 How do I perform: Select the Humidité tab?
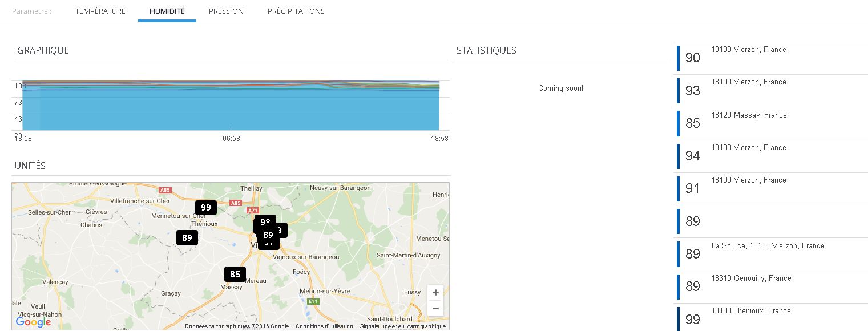167,11
